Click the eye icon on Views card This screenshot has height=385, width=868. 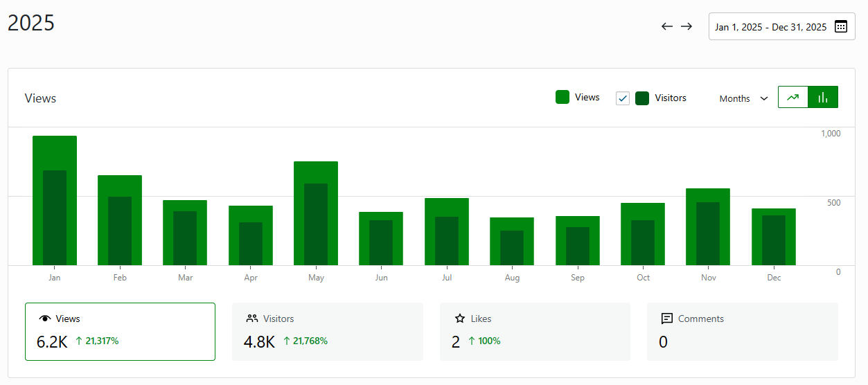click(x=45, y=319)
